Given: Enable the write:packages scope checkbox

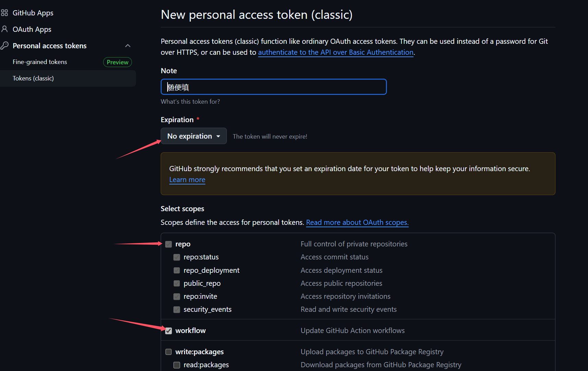Looking at the screenshot, I should coord(169,352).
